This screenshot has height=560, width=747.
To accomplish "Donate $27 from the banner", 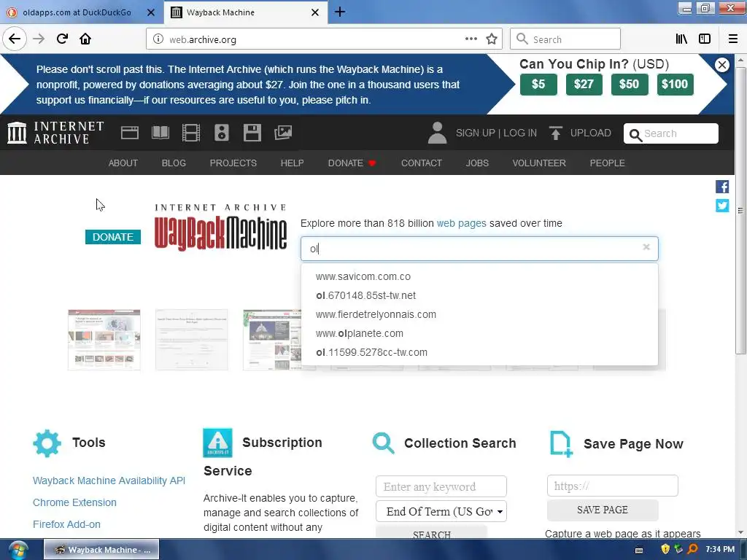I will (x=584, y=85).
